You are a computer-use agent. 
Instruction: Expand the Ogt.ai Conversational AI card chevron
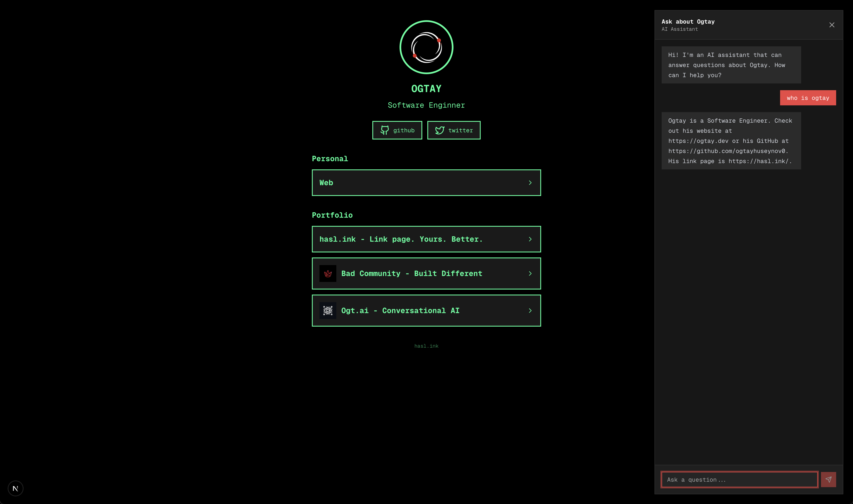coord(530,310)
